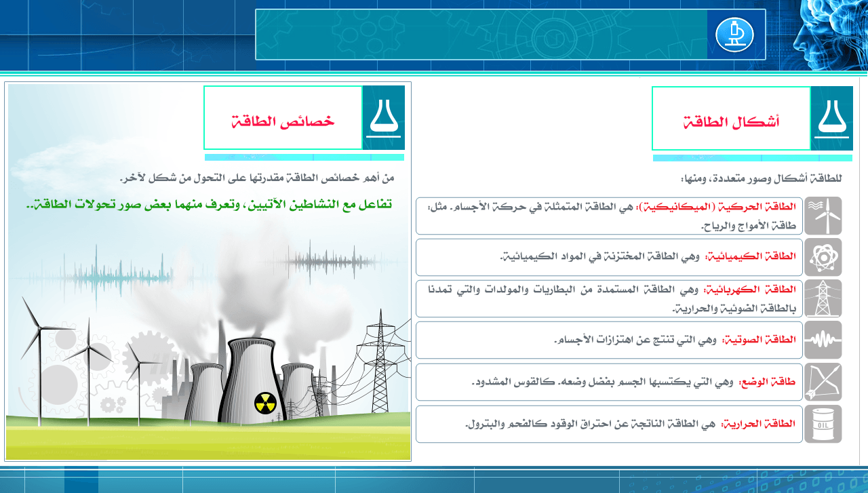Click the flask icon beside خصائص الطاقة
The height and width of the screenshot is (493, 868).
coord(384,117)
